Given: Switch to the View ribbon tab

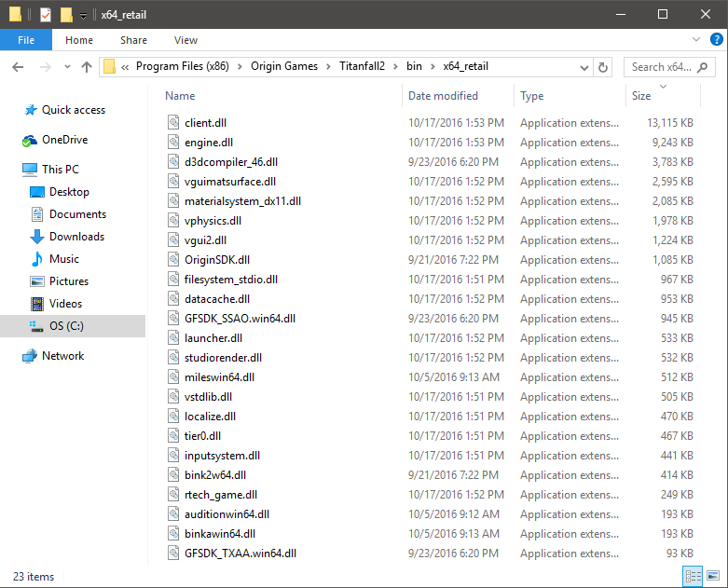Looking at the screenshot, I should click(185, 40).
